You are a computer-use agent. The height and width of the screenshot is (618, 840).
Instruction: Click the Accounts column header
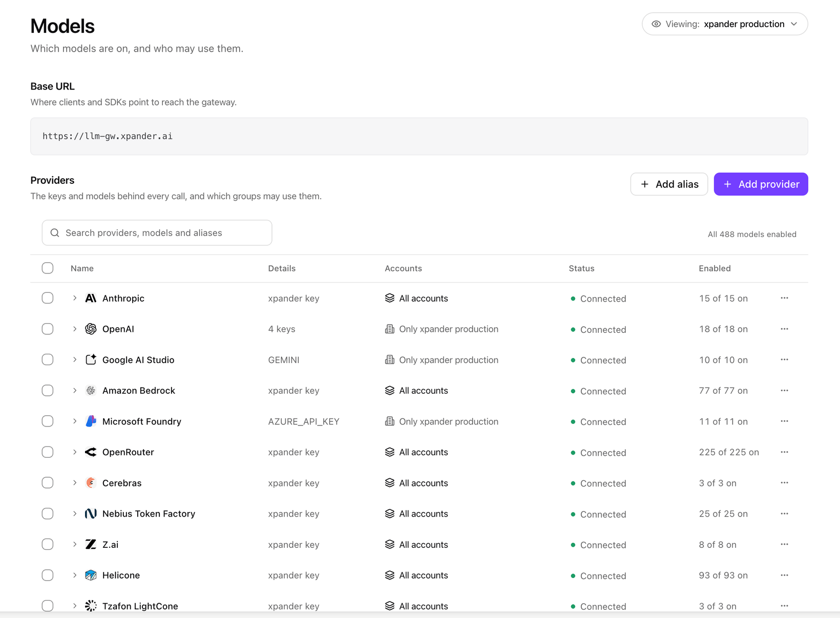[403, 268]
